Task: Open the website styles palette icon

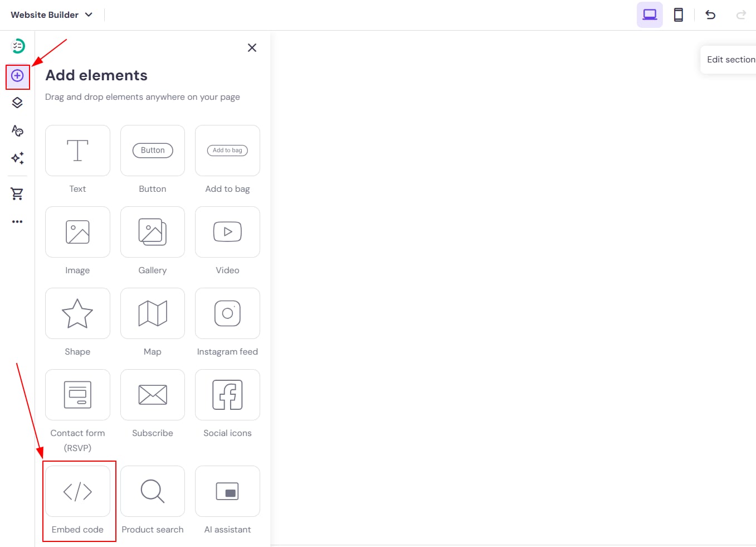Action: tap(17, 130)
